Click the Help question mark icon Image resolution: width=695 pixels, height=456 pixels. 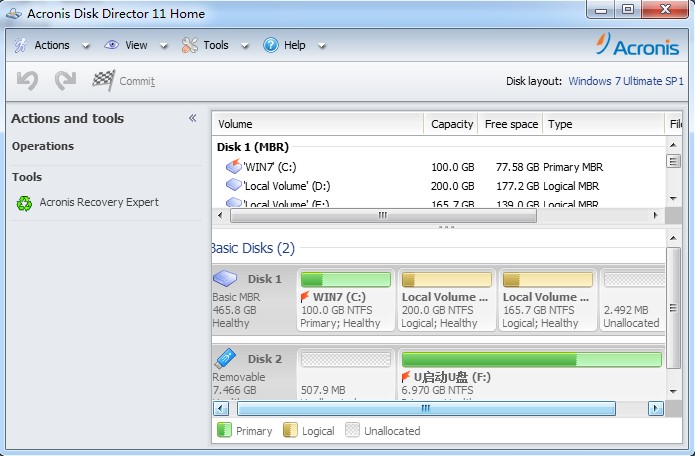[x=270, y=45]
